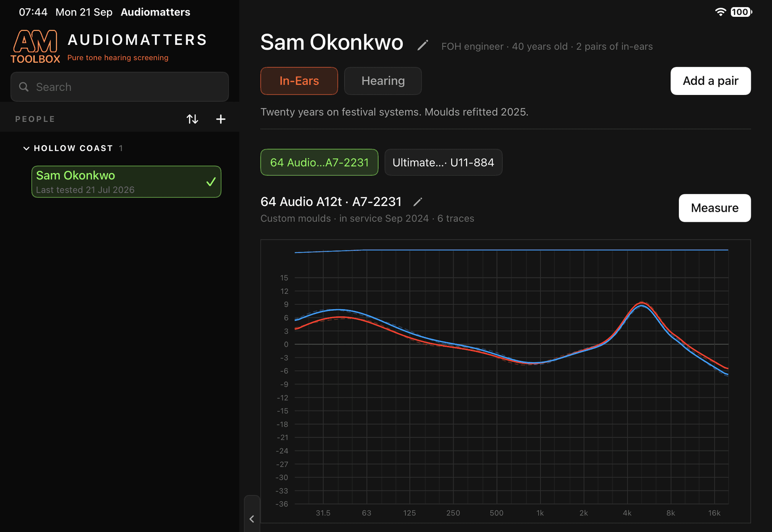
Task: Click the checkmark on Sam Okonkwo row
Action: (211, 182)
